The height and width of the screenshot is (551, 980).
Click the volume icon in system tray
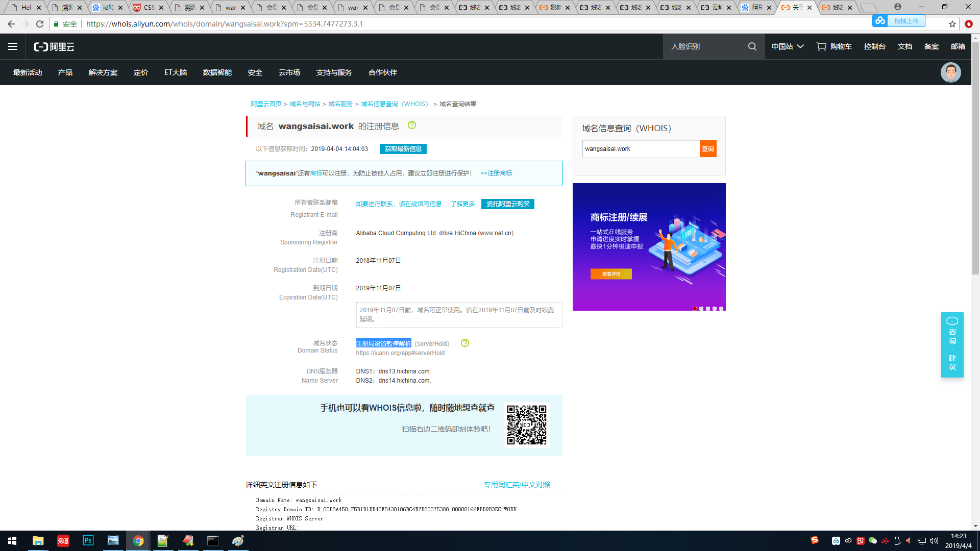(x=934, y=541)
